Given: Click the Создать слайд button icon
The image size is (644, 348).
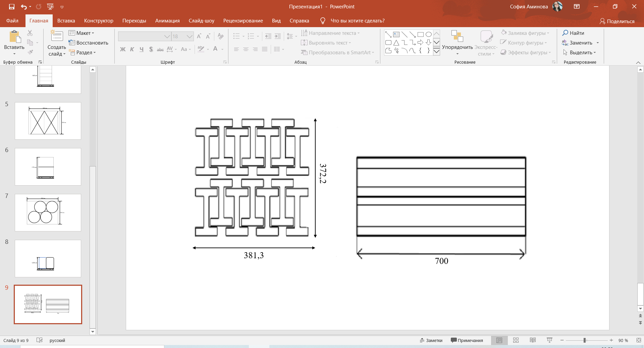Looking at the screenshot, I should 57,36.
